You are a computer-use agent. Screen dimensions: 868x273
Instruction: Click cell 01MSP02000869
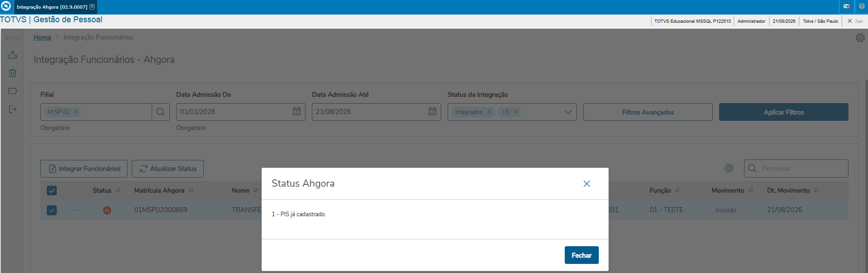coord(161,210)
